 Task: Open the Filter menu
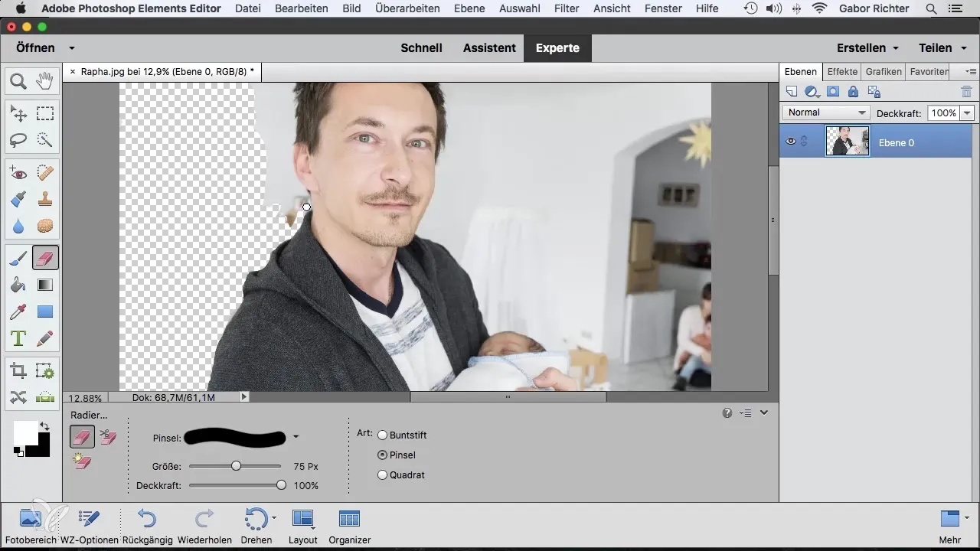pos(567,8)
